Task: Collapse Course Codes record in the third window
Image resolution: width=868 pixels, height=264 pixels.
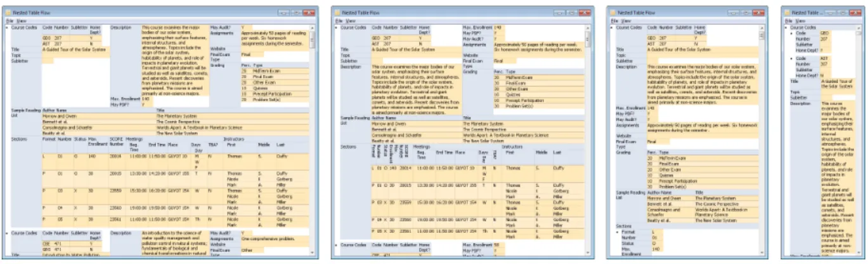Action: (612, 27)
